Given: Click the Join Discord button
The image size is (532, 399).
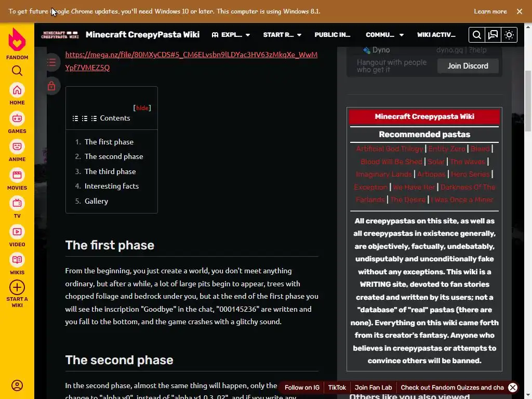Looking at the screenshot, I should click(x=468, y=66).
